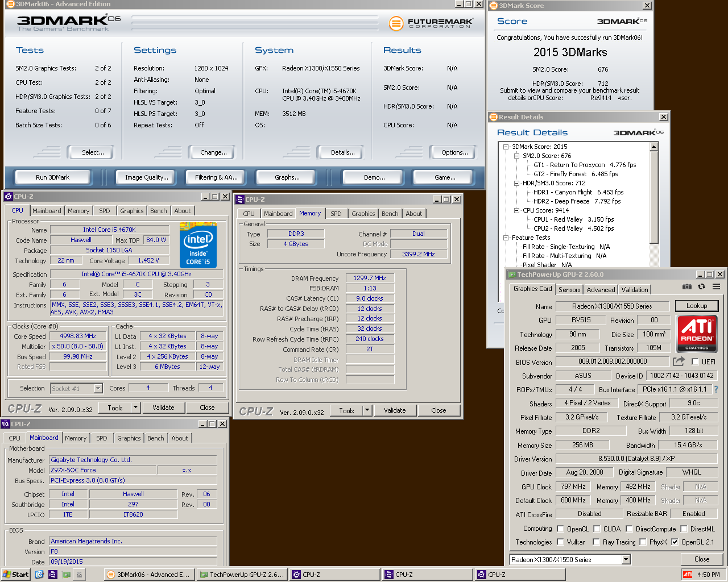Toggle the PhysX checkbox

(x=643, y=542)
